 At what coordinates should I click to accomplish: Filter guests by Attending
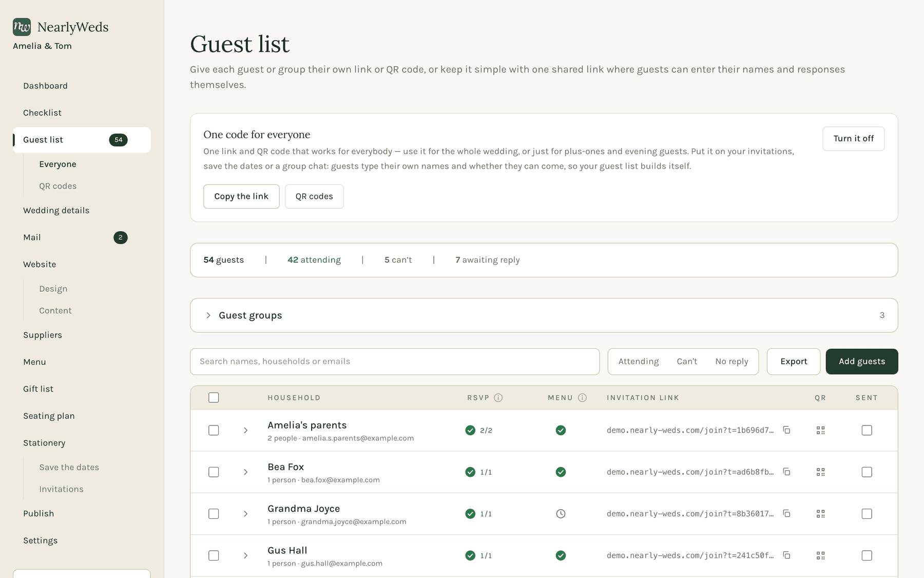pos(639,361)
